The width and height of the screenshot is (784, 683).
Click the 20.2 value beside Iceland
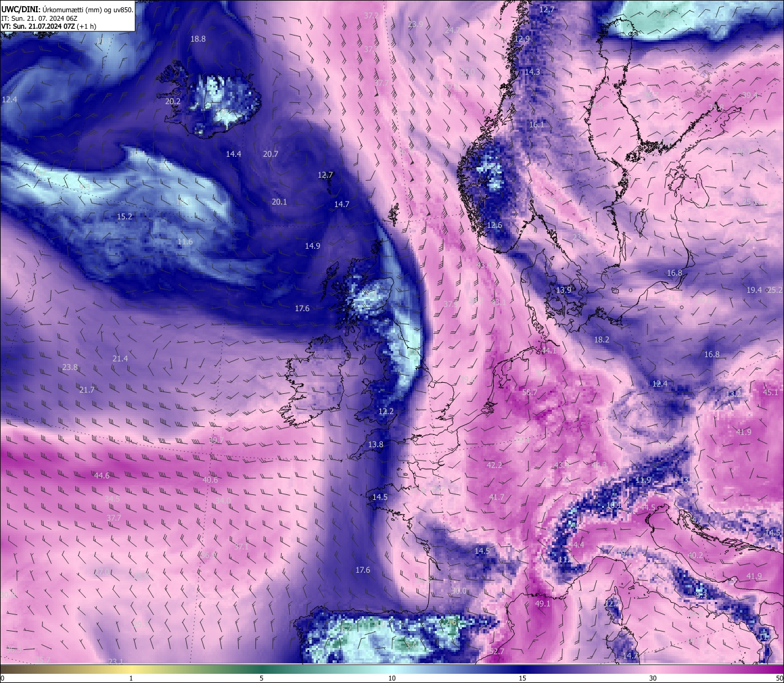tap(173, 101)
